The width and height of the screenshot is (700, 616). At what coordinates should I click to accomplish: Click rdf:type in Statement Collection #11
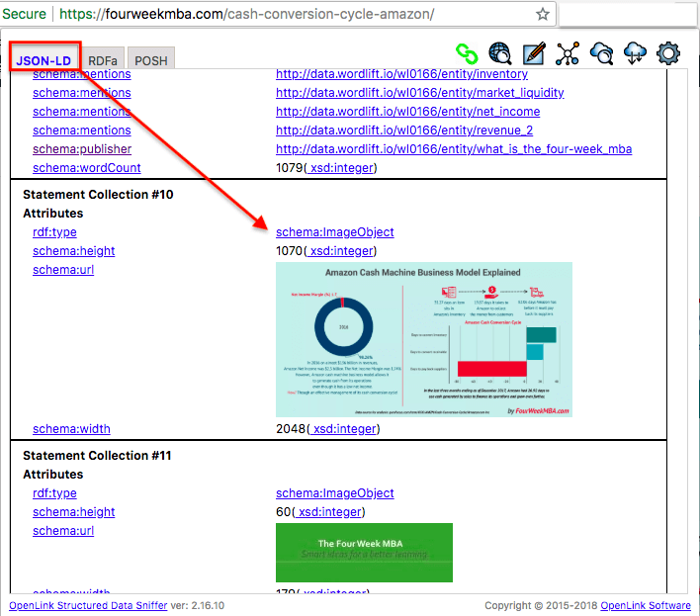(x=54, y=492)
